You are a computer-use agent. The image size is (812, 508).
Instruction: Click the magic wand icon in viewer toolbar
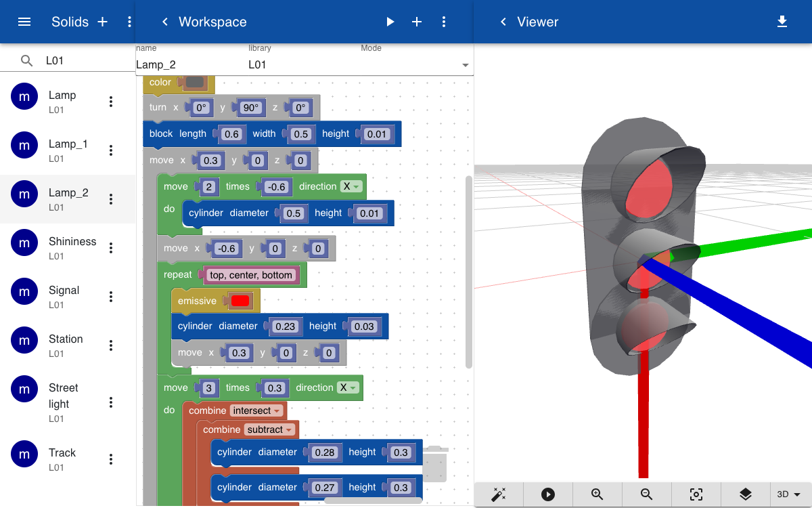click(499, 494)
